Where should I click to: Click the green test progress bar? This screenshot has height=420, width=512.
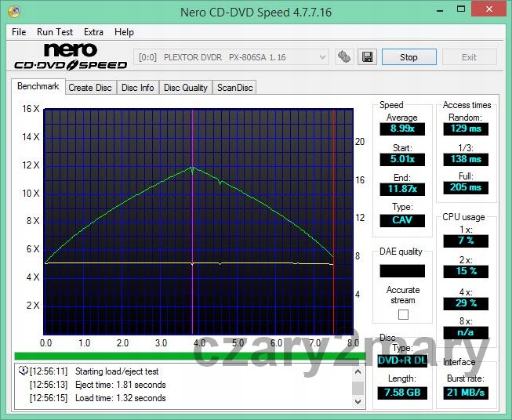[x=187, y=356]
